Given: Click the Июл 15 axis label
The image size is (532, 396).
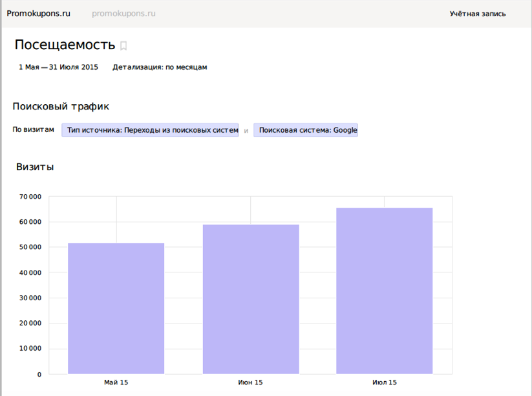Looking at the screenshot, I should point(385,382).
